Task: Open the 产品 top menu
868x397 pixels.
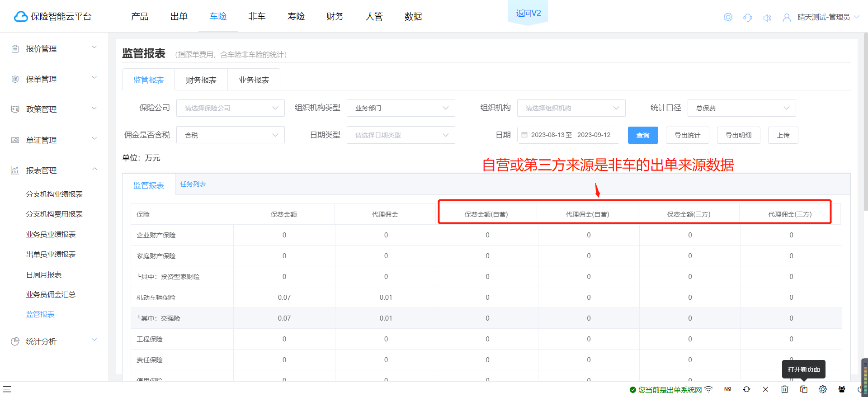Action: click(140, 17)
